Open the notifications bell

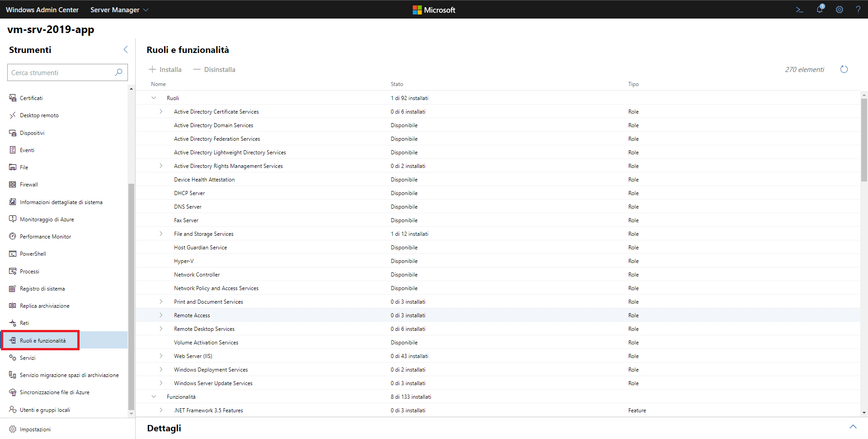tap(820, 9)
